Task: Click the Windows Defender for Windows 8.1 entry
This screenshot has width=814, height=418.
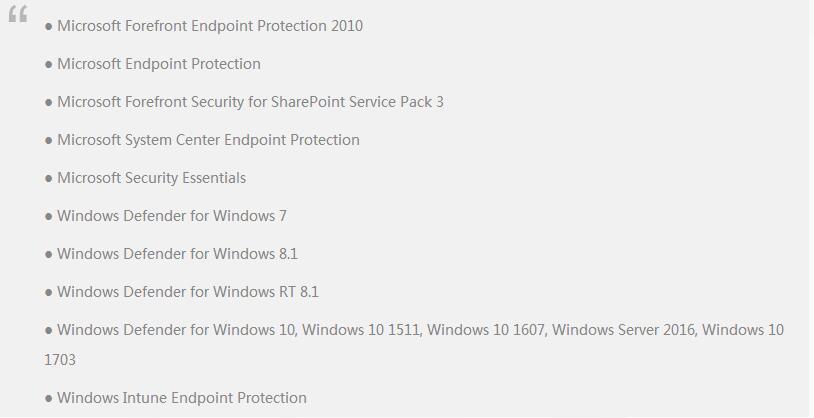Action: click(178, 254)
